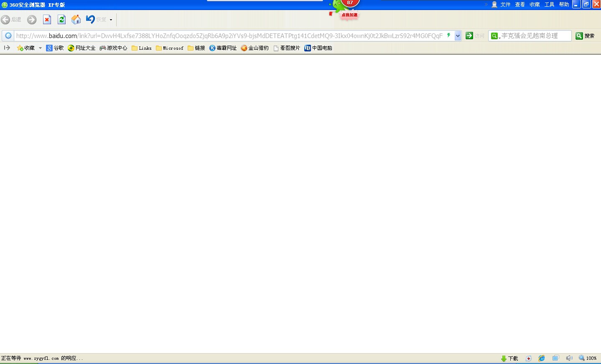Click the 100% zoom level control

click(x=588, y=358)
